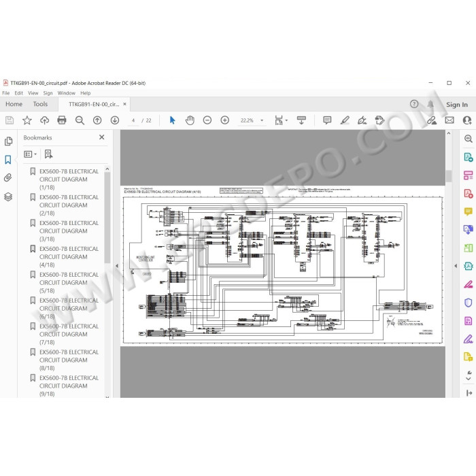The image size is (476, 476).
Task: Open zoom level dropdown 22.2%
Action: pos(252,120)
